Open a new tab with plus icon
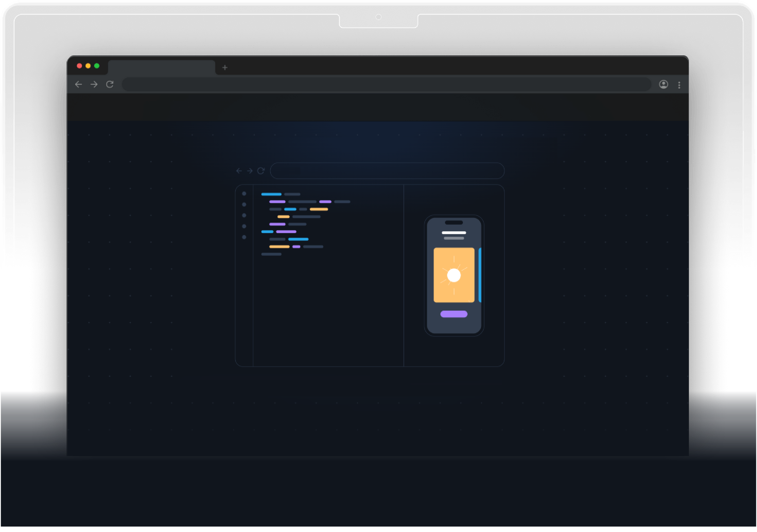Image resolution: width=757 pixels, height=532 pixels. pyautogui.click(x=225, y=67)
